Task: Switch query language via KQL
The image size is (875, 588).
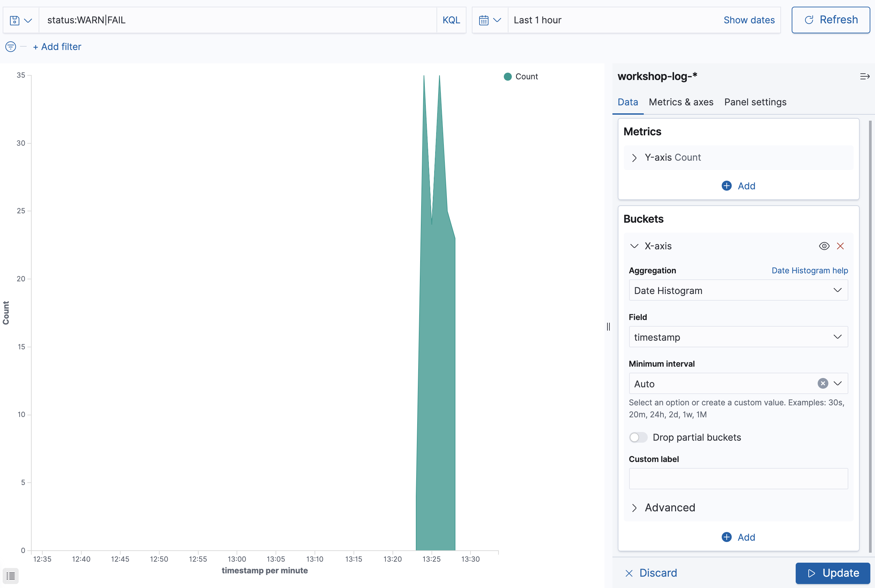Action: click(x=451, y=20)
